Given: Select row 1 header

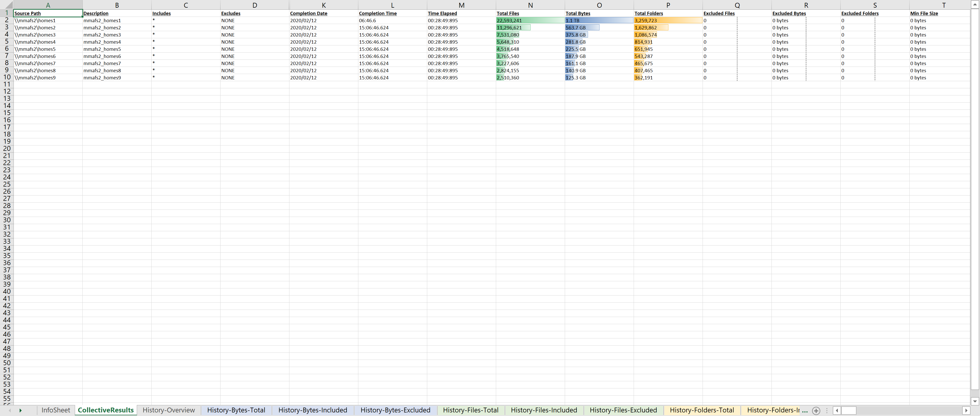Looking at the screenshot, I should coord(6,13).
